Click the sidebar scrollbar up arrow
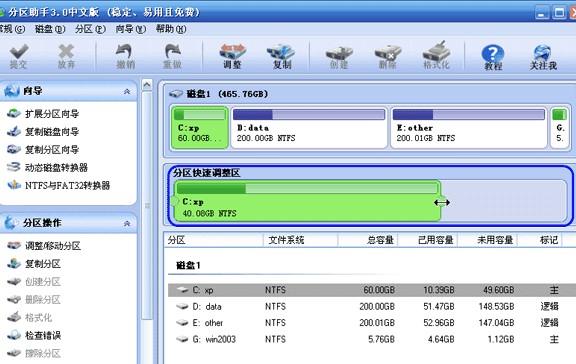The height and width of the screenshot is (364, 576). pyautogui.click(x=147, y=85)
